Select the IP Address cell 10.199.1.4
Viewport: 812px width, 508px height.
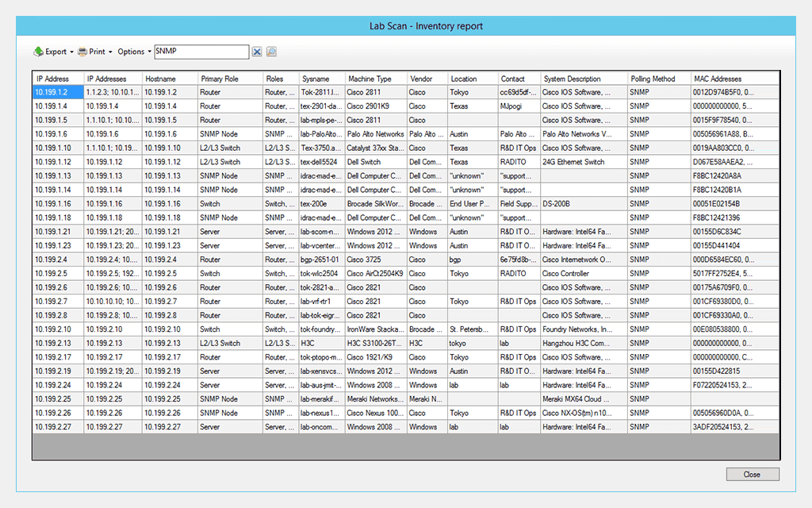coord(58,106)
